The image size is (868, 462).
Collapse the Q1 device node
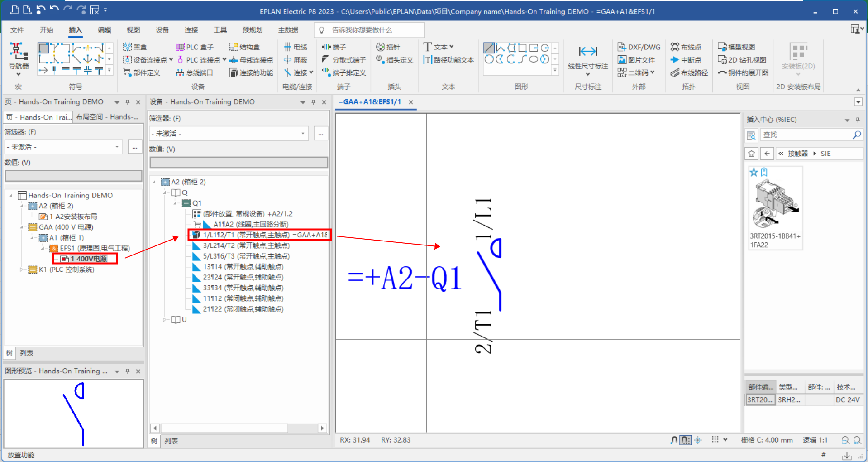(x=175, y=203)
